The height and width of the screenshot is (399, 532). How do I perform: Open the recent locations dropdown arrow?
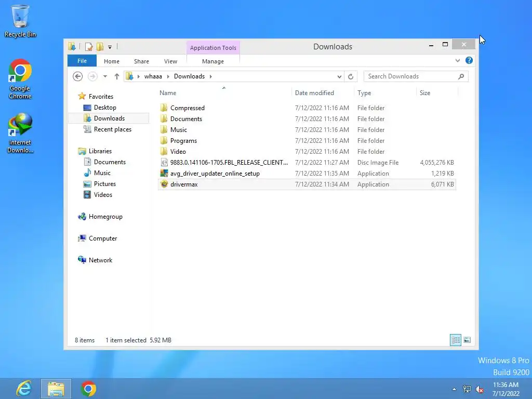pyautogui.click(x=105, y=76)
